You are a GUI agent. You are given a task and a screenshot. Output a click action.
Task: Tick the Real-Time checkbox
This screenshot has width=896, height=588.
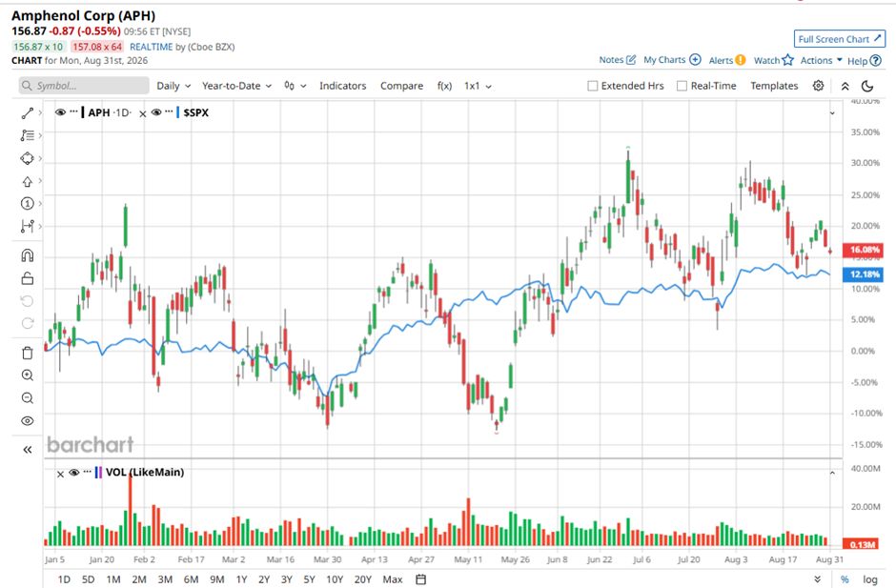pyautogui.click(x=682, y=86)
